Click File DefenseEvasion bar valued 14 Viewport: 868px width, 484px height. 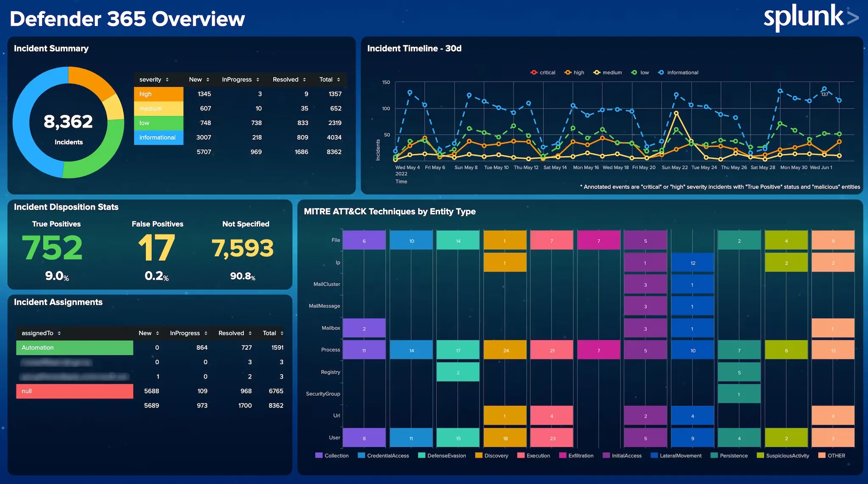pyautogui.click(x=458, y=240)
